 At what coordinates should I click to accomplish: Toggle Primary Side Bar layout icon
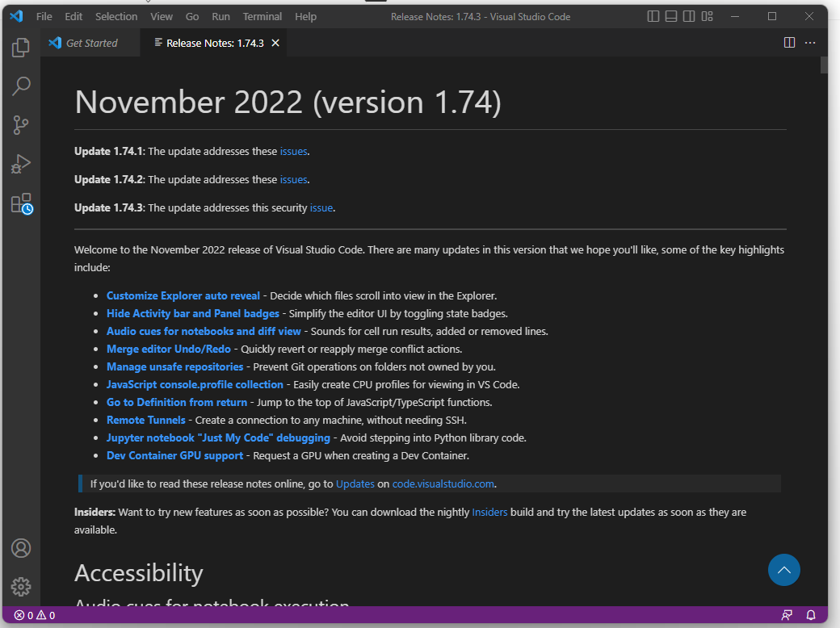tap(653, 17)
